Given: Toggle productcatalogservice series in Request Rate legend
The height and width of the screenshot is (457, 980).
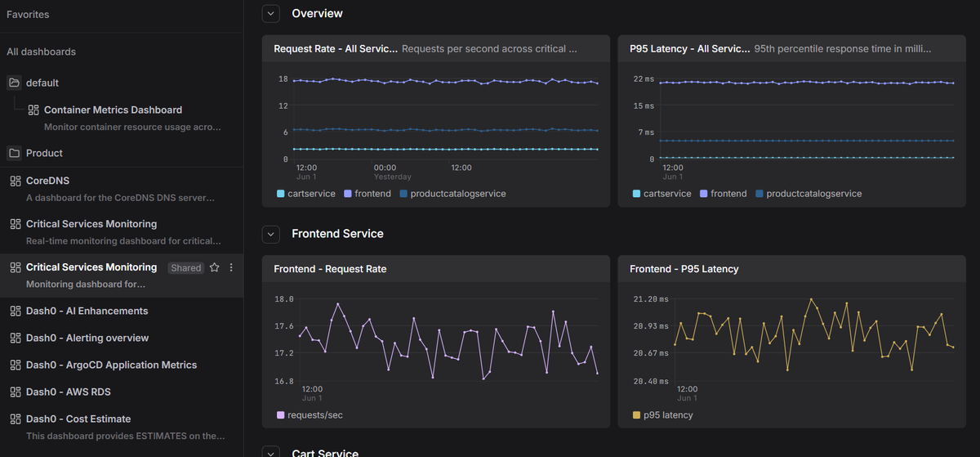Looking at the screenshot, I should pos(452,194).
